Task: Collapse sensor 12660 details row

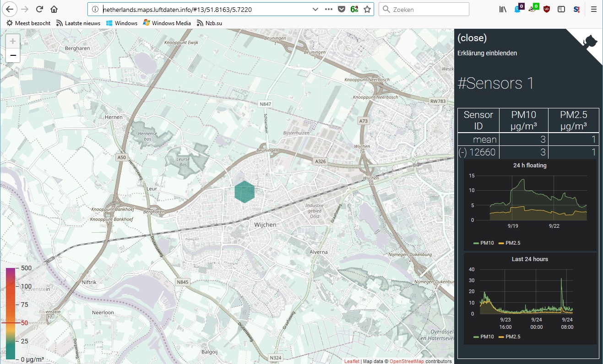Action: pos(463,152)
